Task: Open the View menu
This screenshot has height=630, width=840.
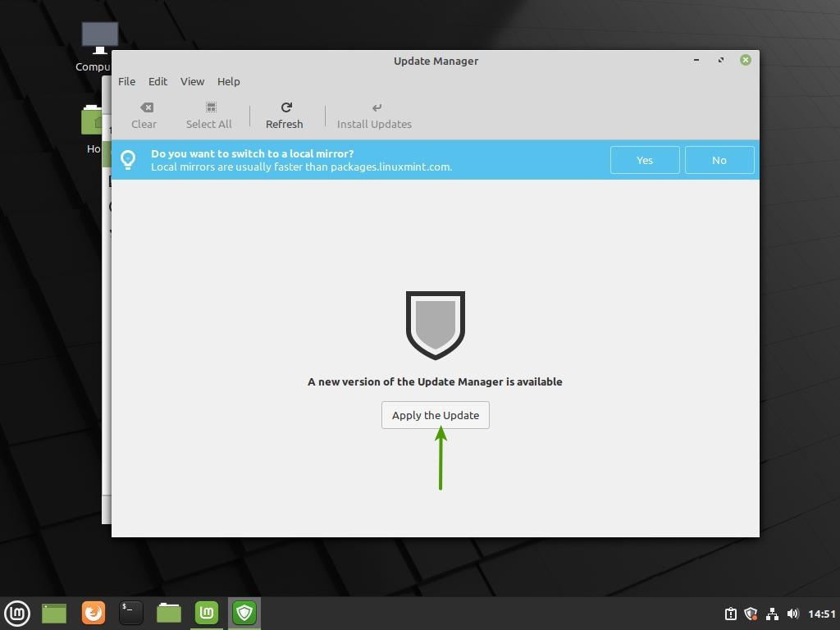Action: tap(192, 81)
